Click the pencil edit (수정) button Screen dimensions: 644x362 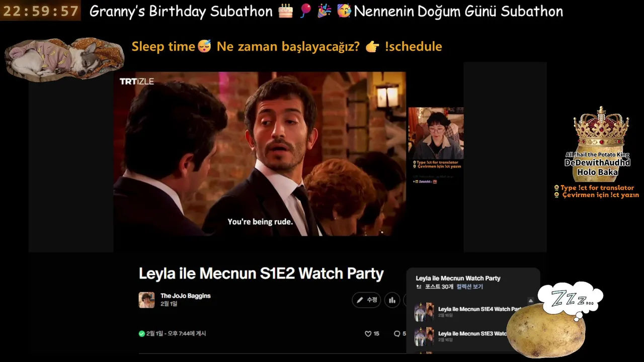coord(366,300)
